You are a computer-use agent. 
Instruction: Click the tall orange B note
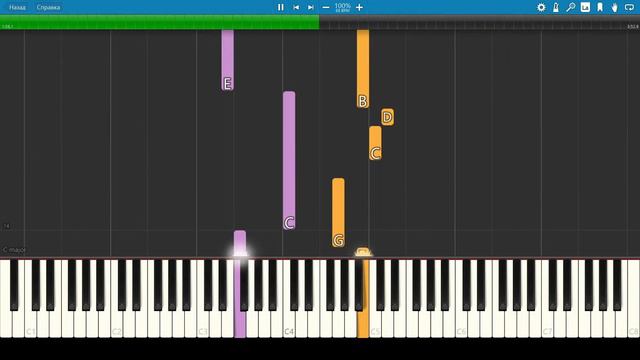pos(363,69)
